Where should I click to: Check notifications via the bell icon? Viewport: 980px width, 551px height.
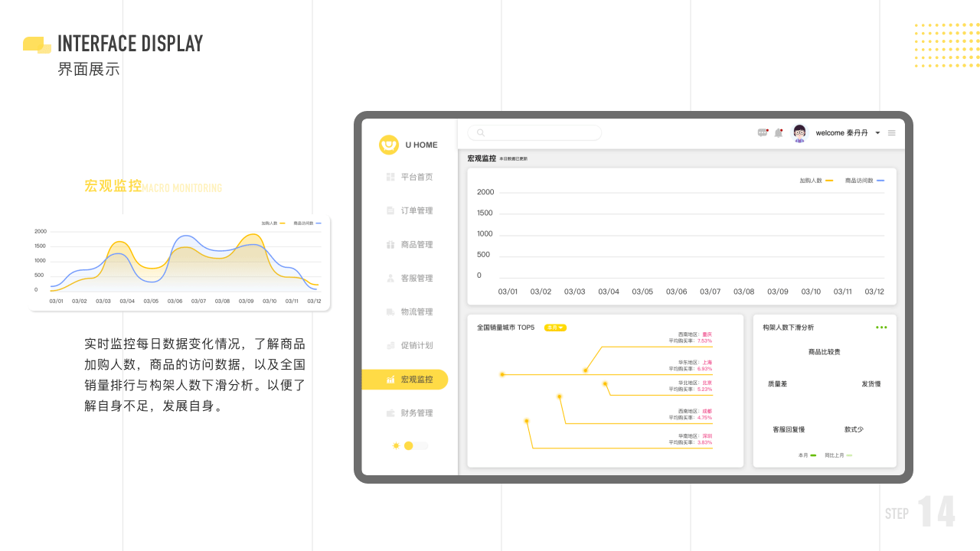pos(779,132)
